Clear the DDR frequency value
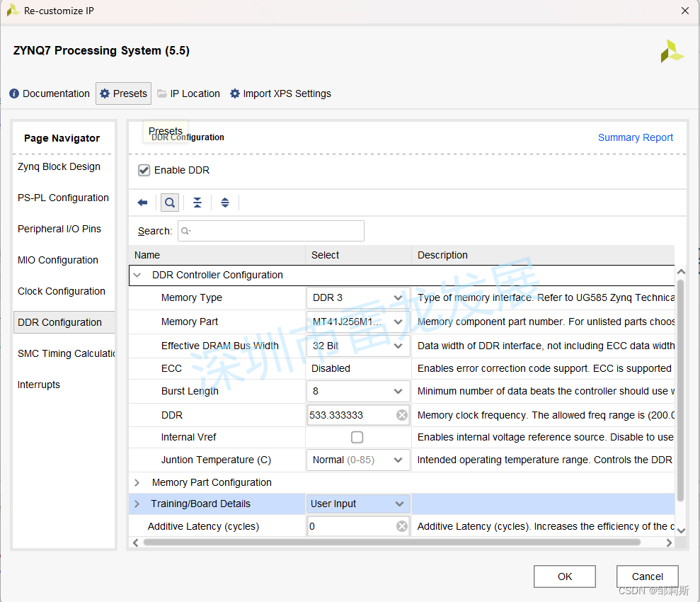The width and height of the screenshot is (700, 602). pos(402,415)
